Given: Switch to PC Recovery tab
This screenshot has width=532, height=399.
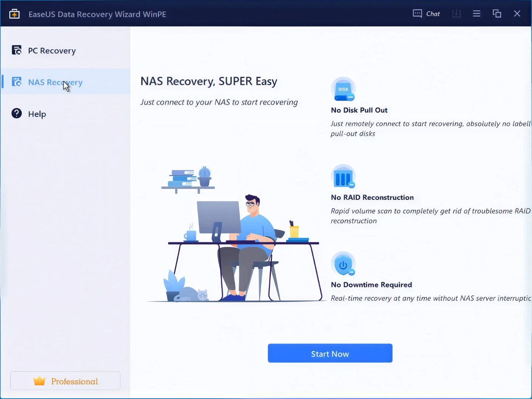Looking at the screenshot, I should [x=65, y=51].
